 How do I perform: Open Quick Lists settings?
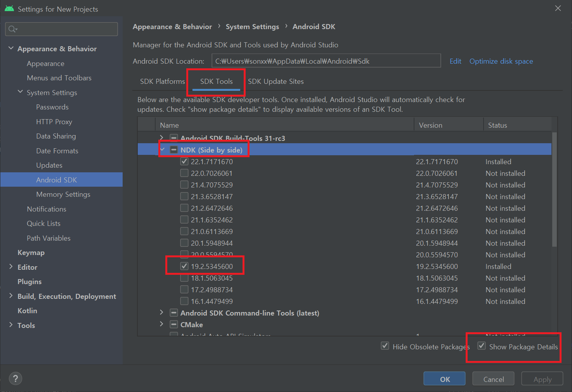(x=43, y=224)
